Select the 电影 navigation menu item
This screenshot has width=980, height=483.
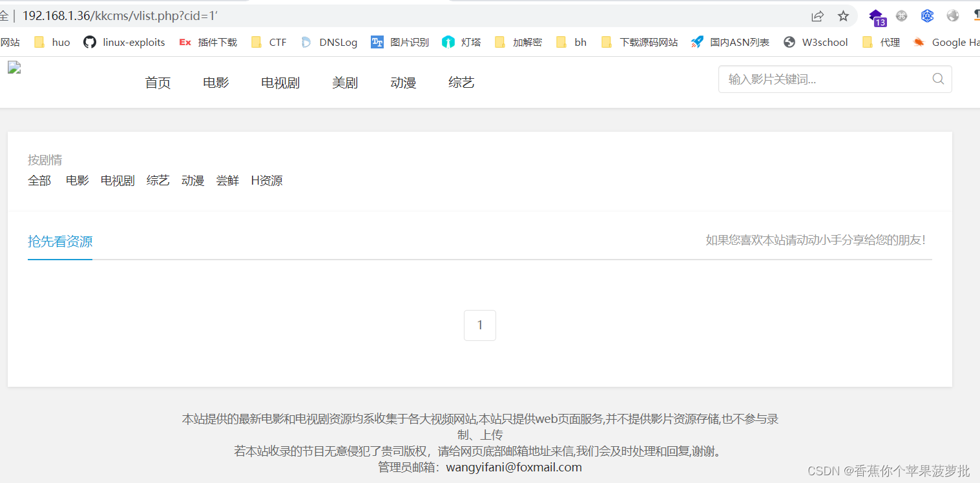[x=215, y=82]
